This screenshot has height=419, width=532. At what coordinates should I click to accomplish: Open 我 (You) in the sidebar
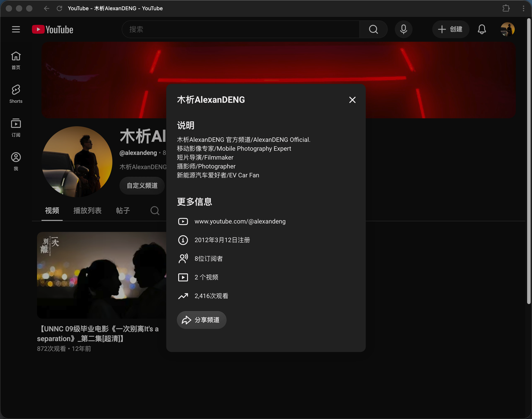tap(16, 161)
